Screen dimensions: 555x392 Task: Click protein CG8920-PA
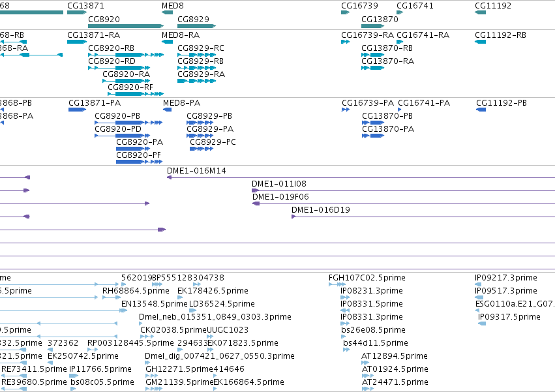[x=140, y=142]
